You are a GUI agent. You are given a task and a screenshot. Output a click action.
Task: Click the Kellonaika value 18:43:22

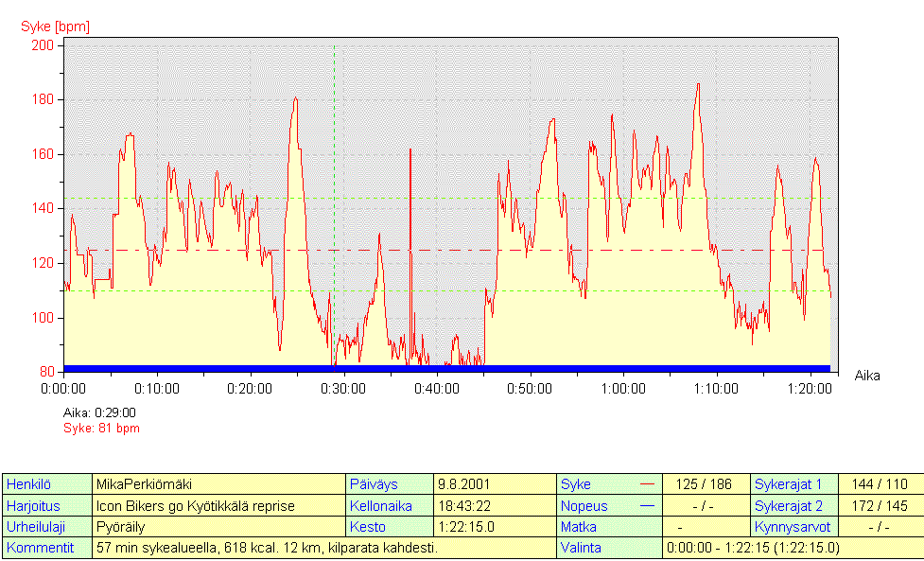464,505
